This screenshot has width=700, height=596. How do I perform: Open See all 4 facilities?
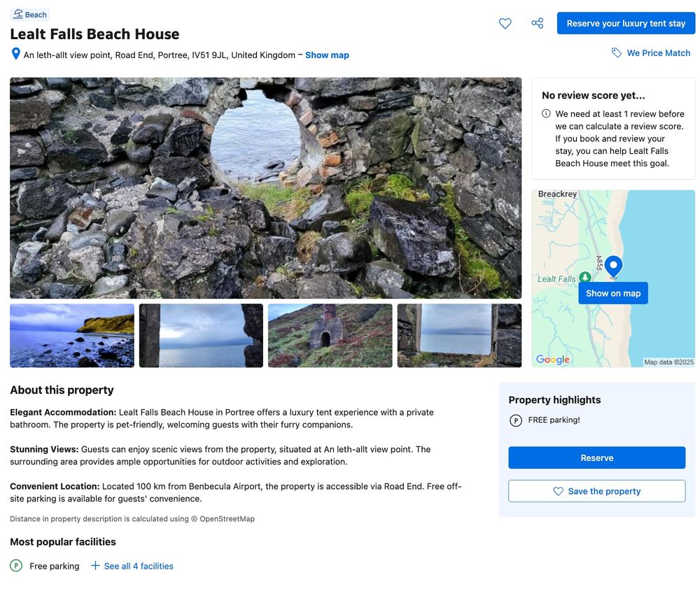tap(138, 565)
